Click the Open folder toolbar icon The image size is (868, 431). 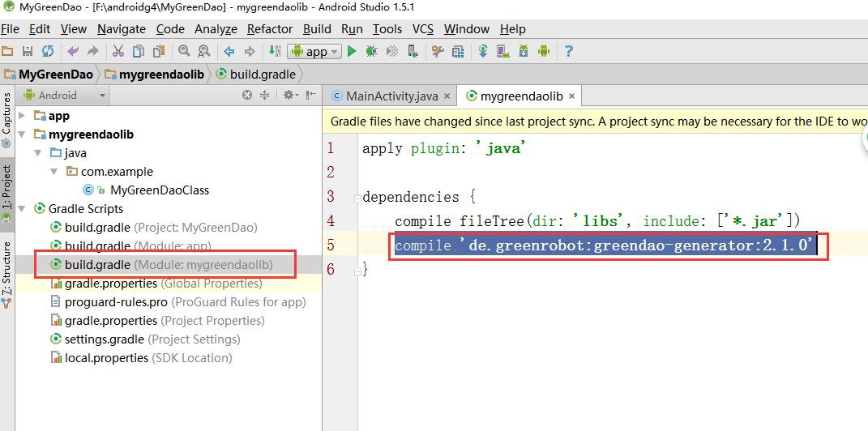click(x=7, y=52)
